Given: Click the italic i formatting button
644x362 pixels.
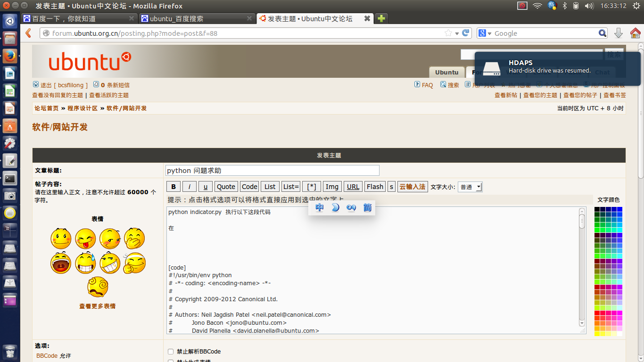Looking at the screenshot, I should [x=190, y=187].
